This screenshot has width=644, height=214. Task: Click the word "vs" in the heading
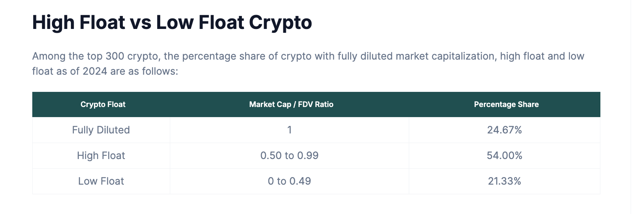[140, 22]
